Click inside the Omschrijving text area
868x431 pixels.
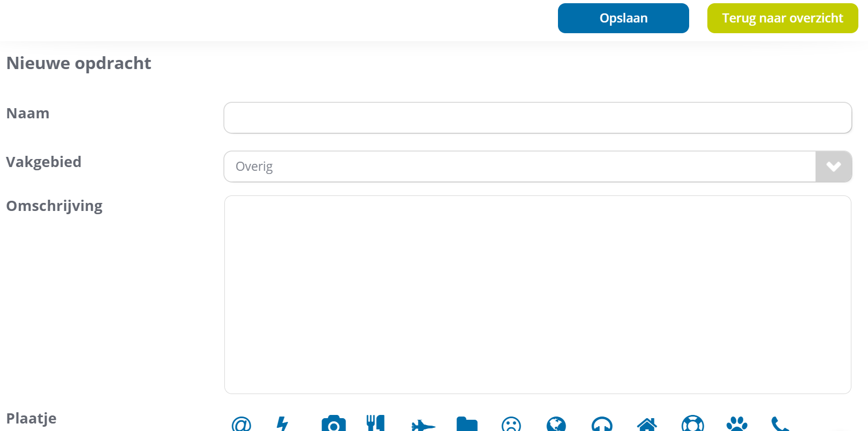(x=538, y=294)
